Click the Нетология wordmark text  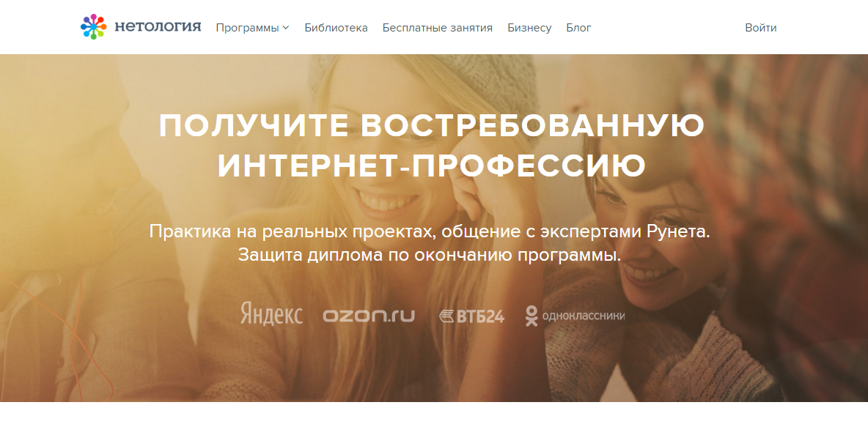(158, 26)
